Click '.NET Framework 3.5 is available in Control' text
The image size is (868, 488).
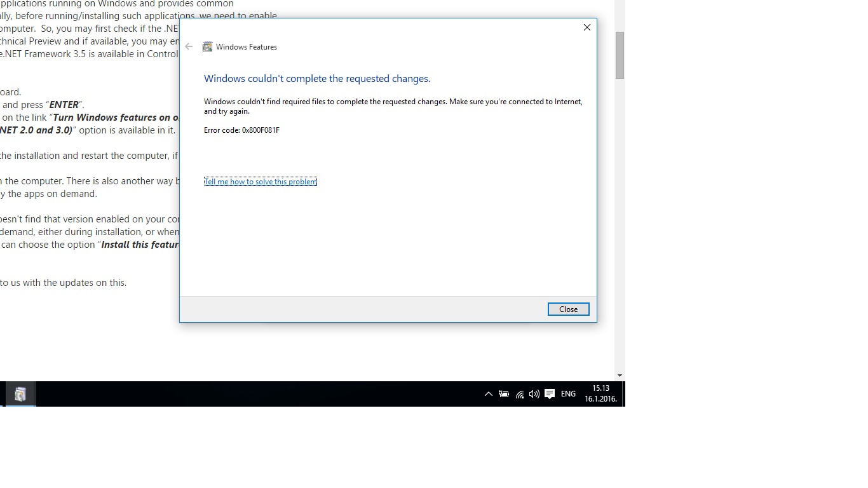point(90,54)
